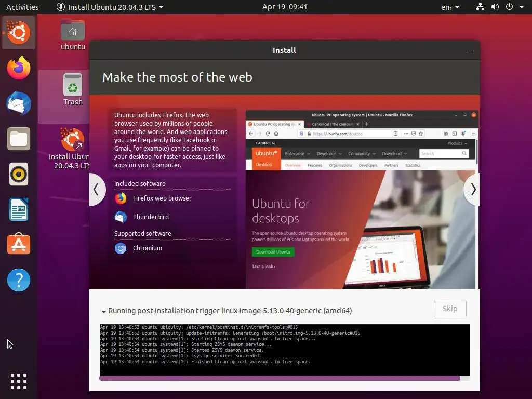The height and width of the screenshot is (399, 532).
Task: Click the Thunderbird icon under Included software
Action: click(121, 217)
